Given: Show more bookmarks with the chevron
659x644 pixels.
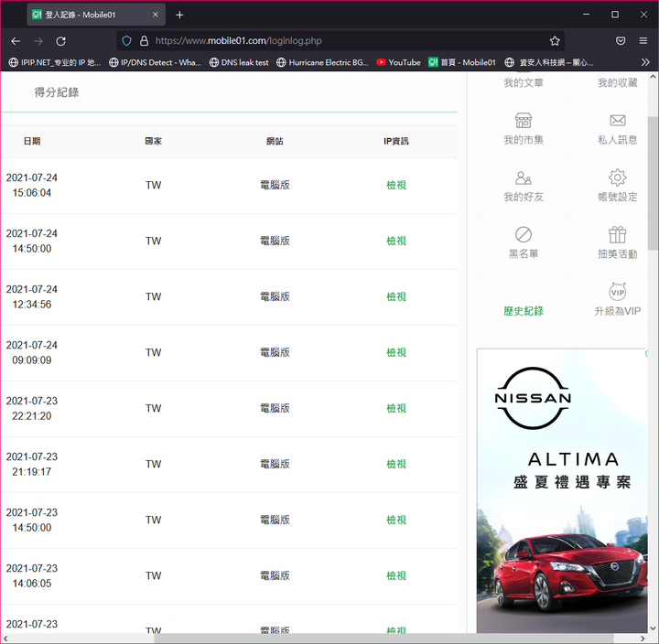Looking at the screenshot, I should [x=645, y=62].
